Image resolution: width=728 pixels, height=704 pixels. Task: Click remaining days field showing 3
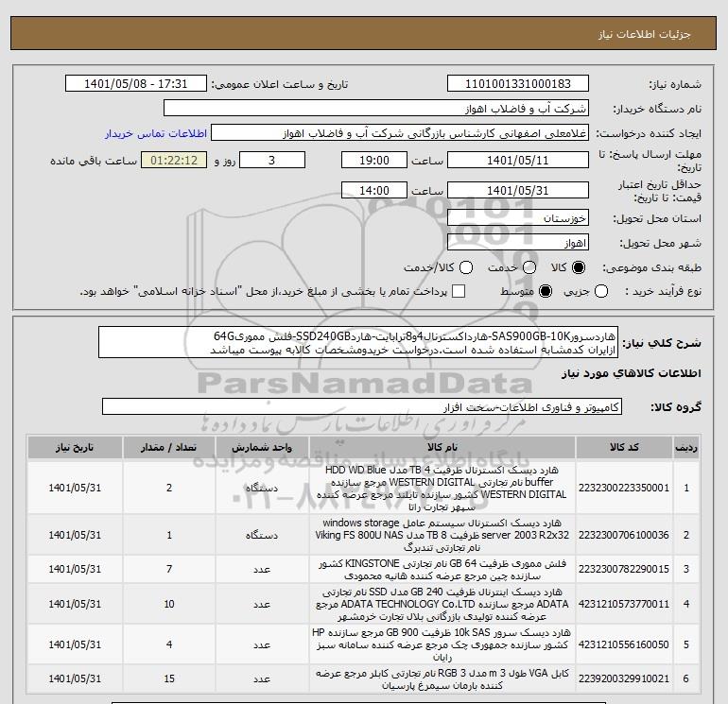(272, 160)
